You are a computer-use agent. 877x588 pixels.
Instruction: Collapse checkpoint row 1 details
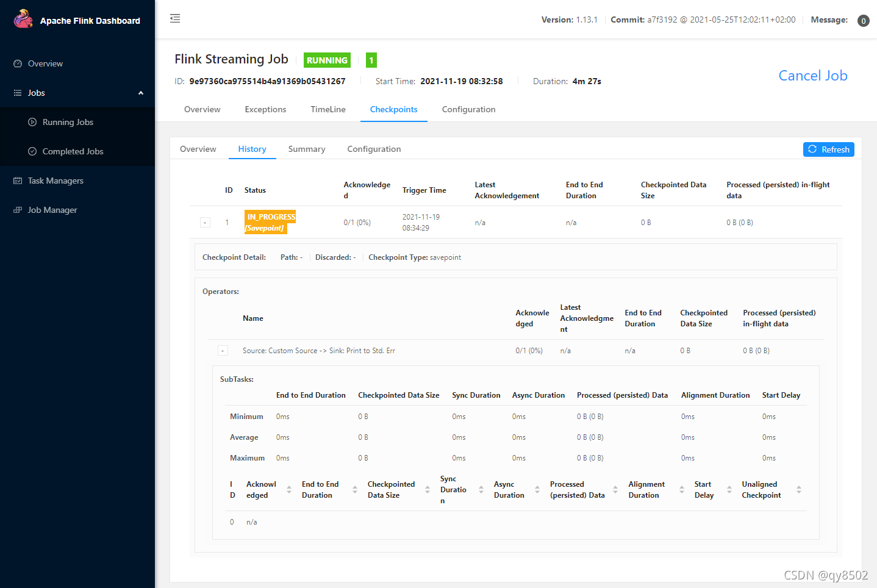click(x=206, y=223)
